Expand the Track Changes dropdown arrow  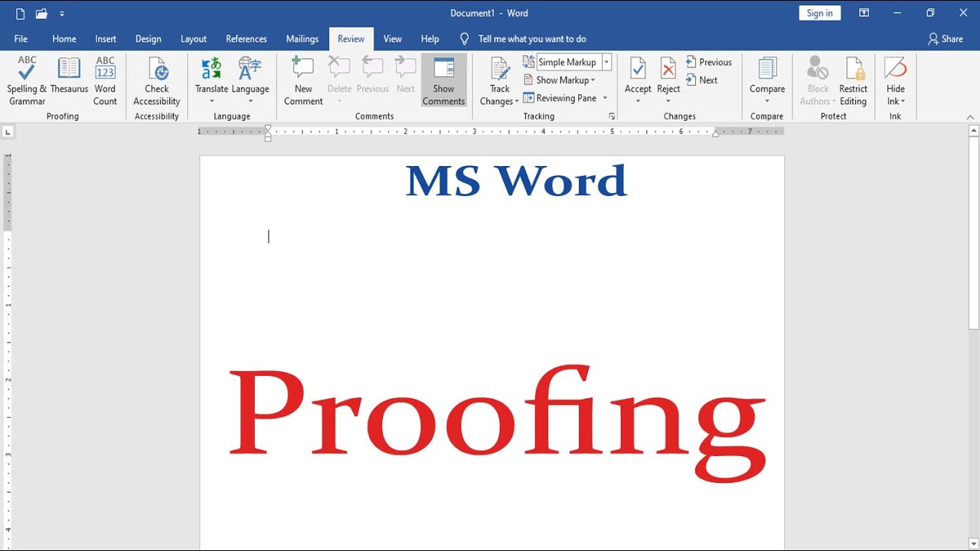click(x=516, y=101)
